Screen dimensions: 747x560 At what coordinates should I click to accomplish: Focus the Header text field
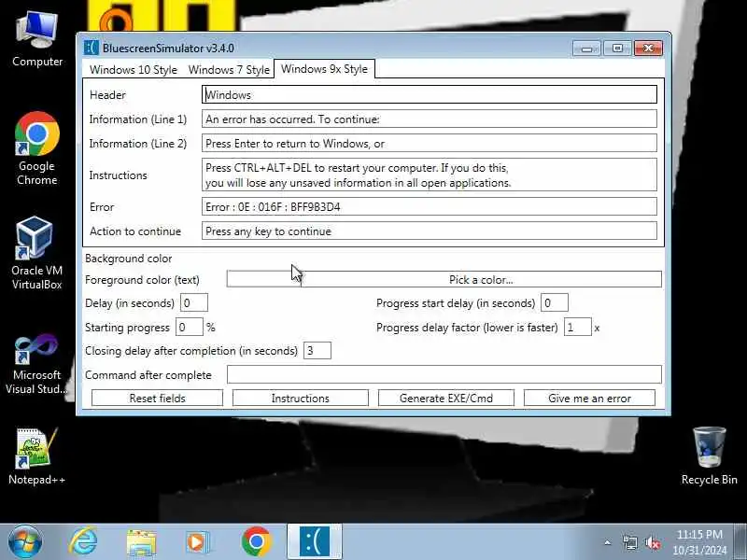coord(430,95)
